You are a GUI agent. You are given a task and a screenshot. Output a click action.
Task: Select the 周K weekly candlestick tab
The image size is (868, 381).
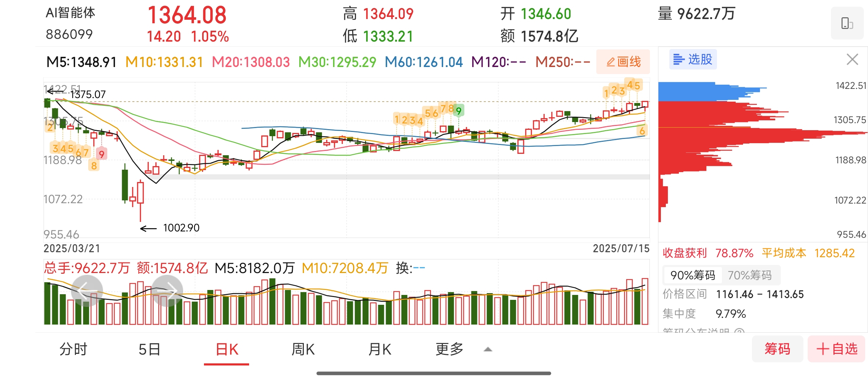tap(303, 349)
